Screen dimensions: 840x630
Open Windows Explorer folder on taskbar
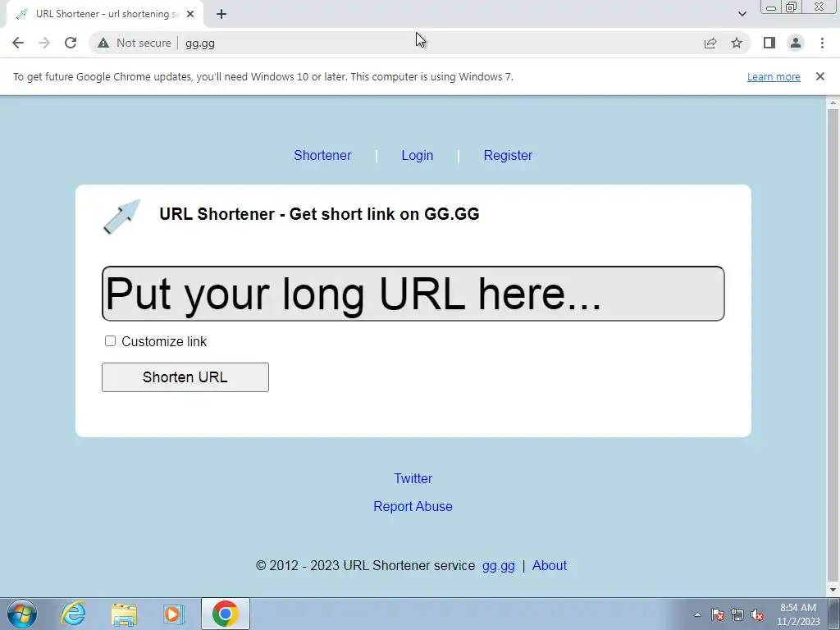point(124,614)
